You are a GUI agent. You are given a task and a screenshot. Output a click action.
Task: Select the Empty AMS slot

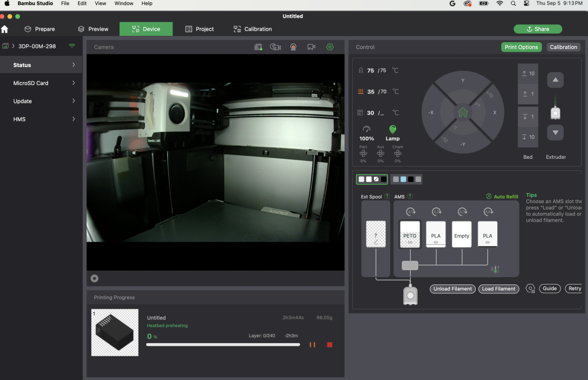click(461, 235)
